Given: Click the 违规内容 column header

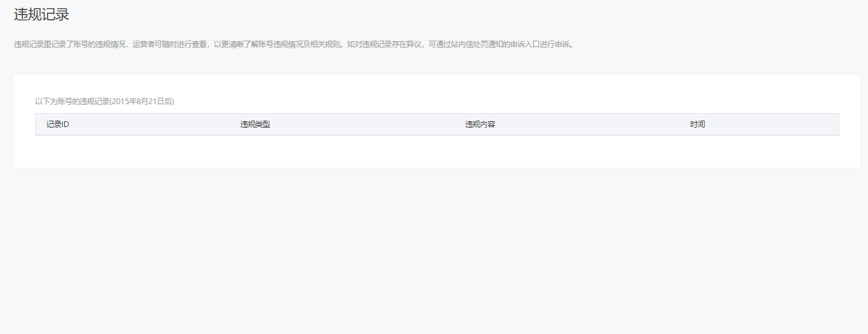Looking at the screenshot, I should click(480, 124).
